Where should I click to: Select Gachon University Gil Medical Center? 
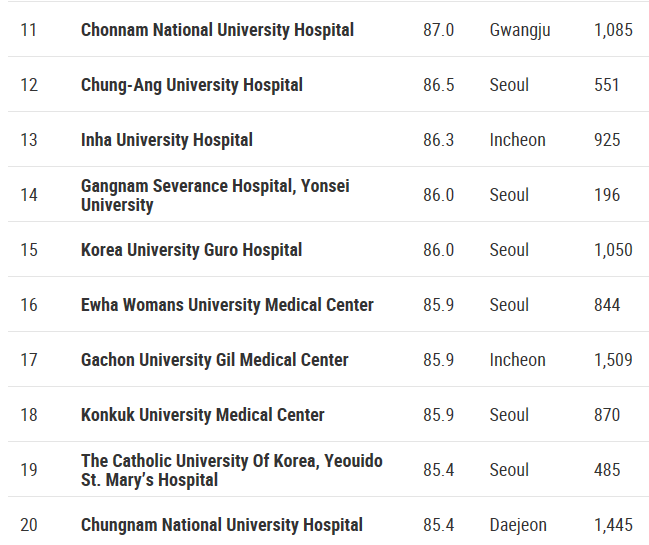214,360
